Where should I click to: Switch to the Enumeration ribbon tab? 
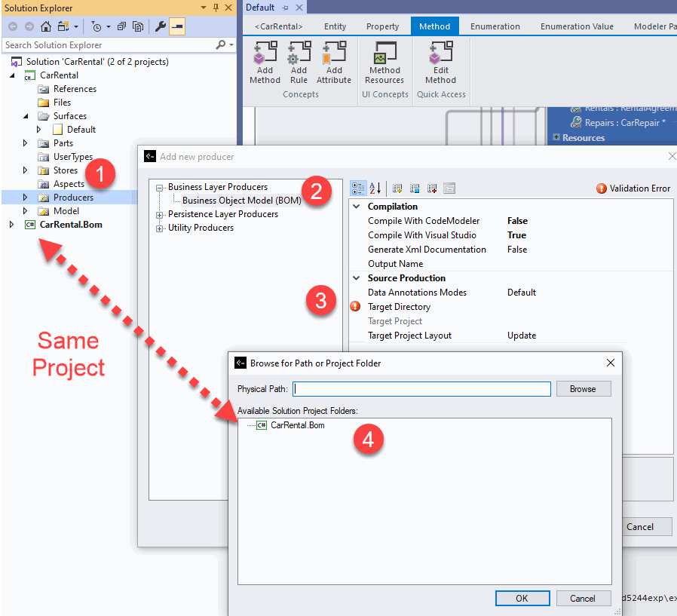(495, 26)
